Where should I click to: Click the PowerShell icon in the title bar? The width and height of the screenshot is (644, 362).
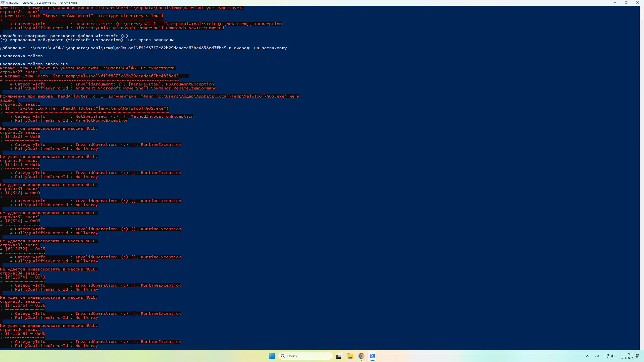point(3,3)
